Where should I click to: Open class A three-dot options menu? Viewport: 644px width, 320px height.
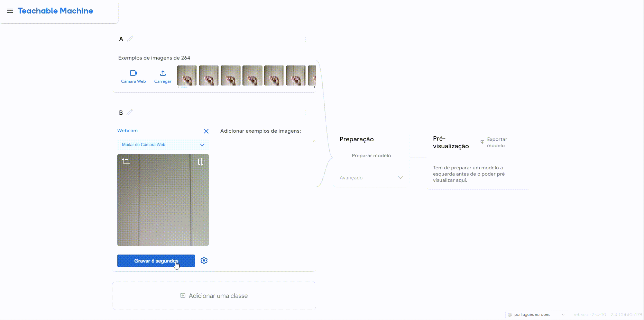pos(305,39)
